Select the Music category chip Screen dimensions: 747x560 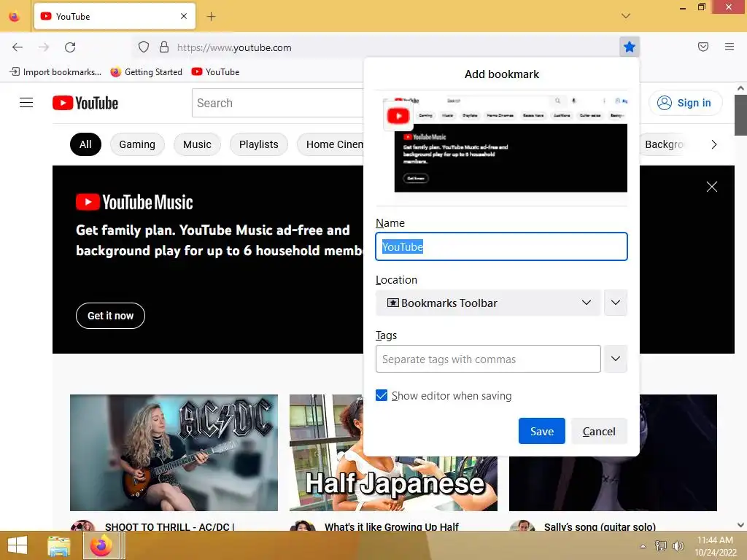pos(197,144)
